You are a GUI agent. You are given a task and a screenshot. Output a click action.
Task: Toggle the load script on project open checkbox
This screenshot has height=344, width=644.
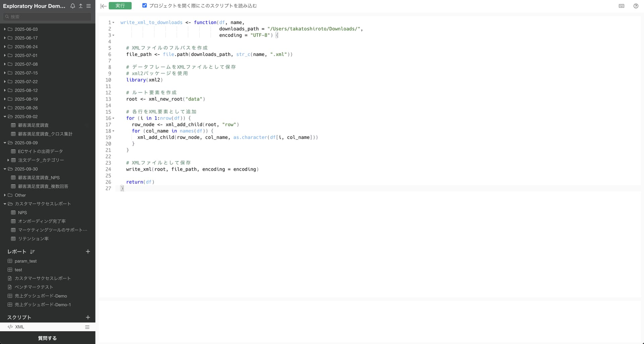tap(145, 6)
